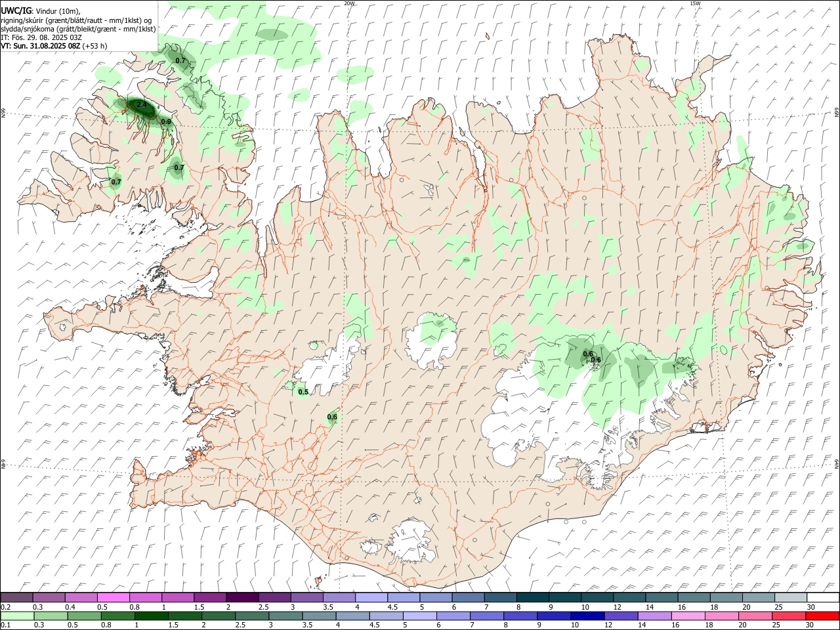Screen dimensions: 840x630
Task: Click the 0.1 label under rain legend
Action: [x=5, y=625]
